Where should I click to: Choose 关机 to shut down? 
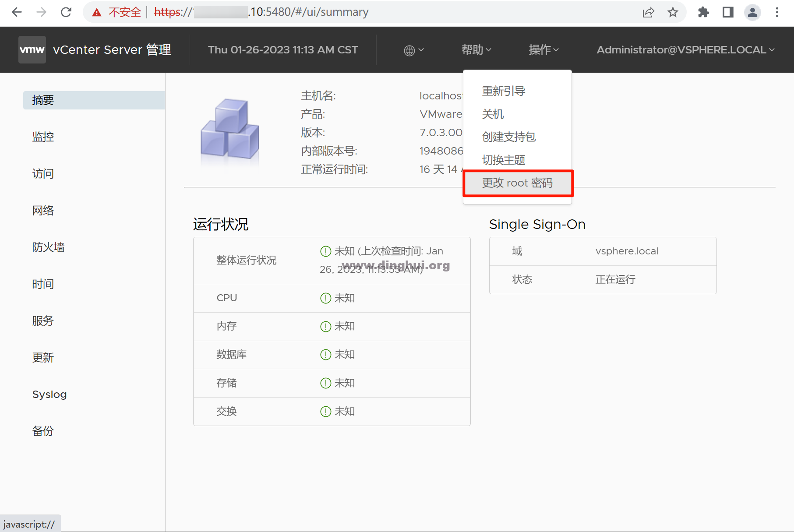pos(493,114)
